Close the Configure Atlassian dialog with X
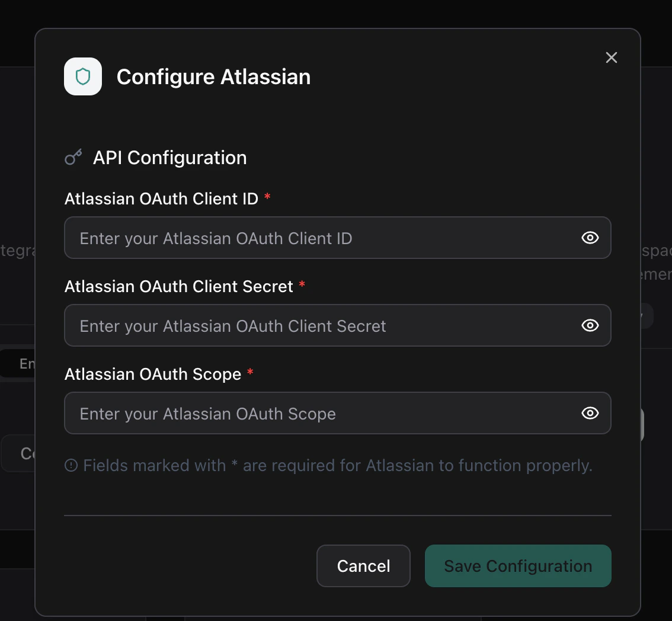 click(x=612, y=57)
